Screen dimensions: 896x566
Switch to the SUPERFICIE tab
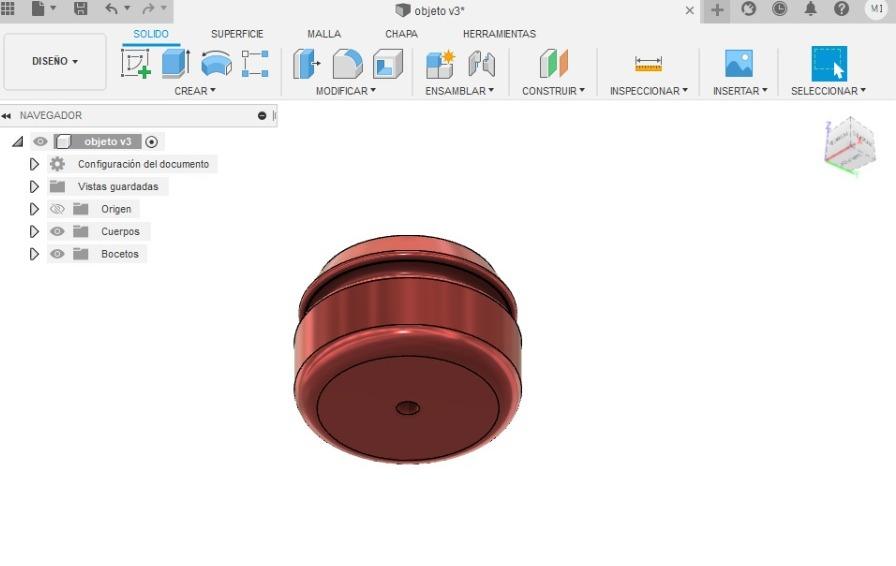pyautogui.click(x=237, y=34)
